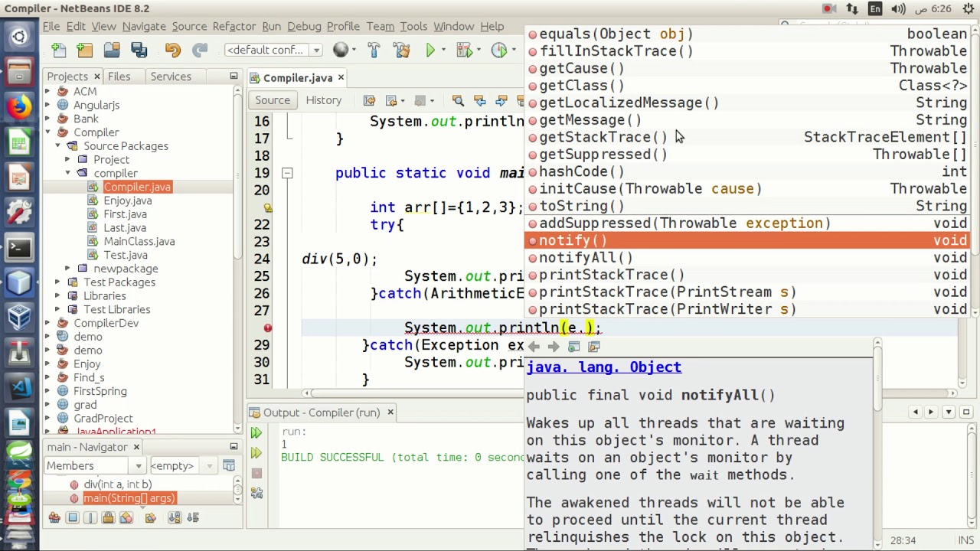Click the Last Edit icon in editor toolbar
Viewport: 980px width, 551px height.
[x=369, y=100]
